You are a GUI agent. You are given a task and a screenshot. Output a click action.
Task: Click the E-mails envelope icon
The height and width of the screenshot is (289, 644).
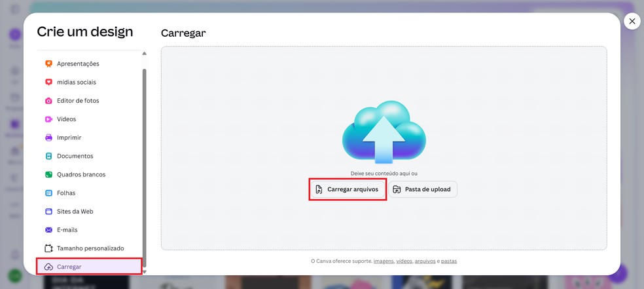48,230
